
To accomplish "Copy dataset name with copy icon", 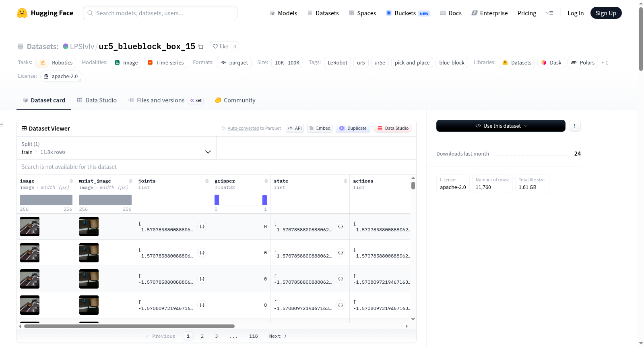I will tap(200, 46).
